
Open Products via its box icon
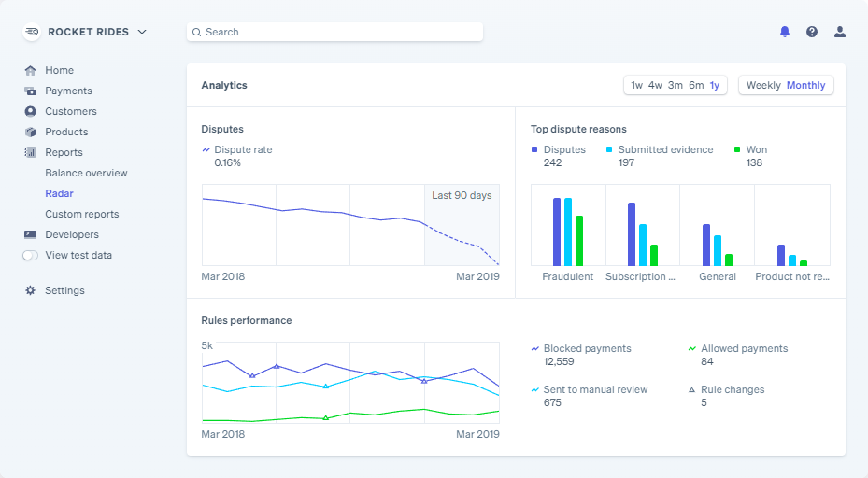(31, 132)
